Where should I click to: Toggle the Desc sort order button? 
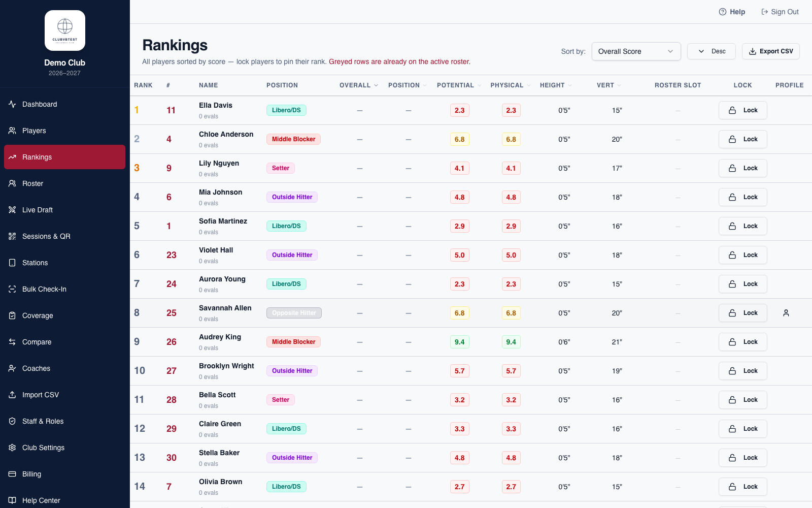point(711,51)
